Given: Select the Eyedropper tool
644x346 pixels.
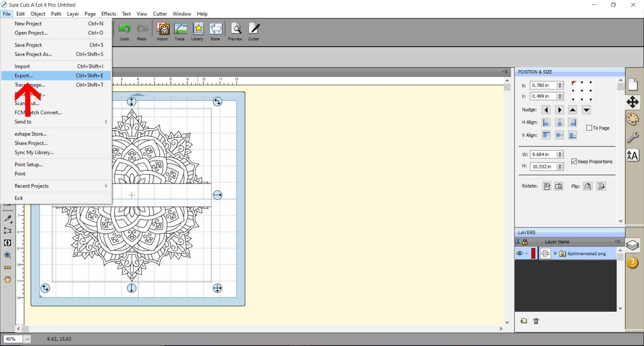Looking at the screenshot, I should tap(8, 218).
